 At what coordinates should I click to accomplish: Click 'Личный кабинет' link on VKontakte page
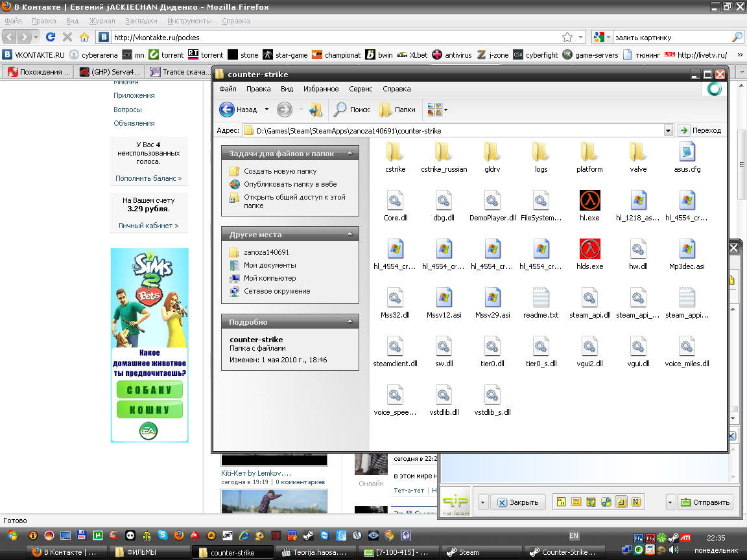148,226
